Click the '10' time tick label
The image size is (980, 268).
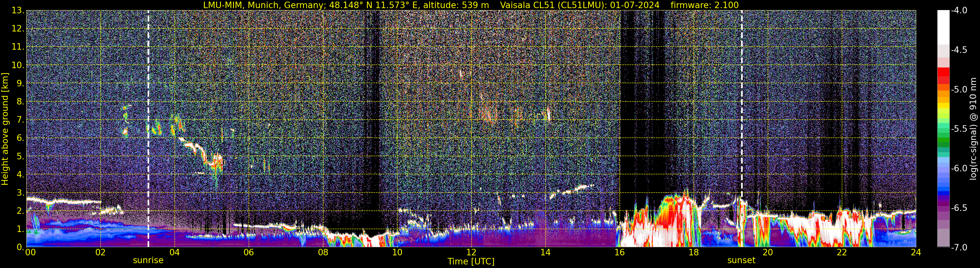pos(397,252)
